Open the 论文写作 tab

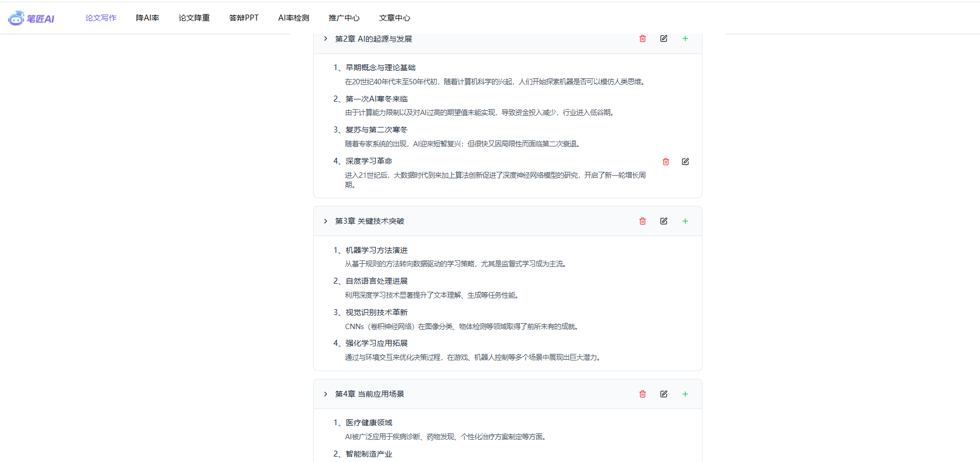pos(101,18)
